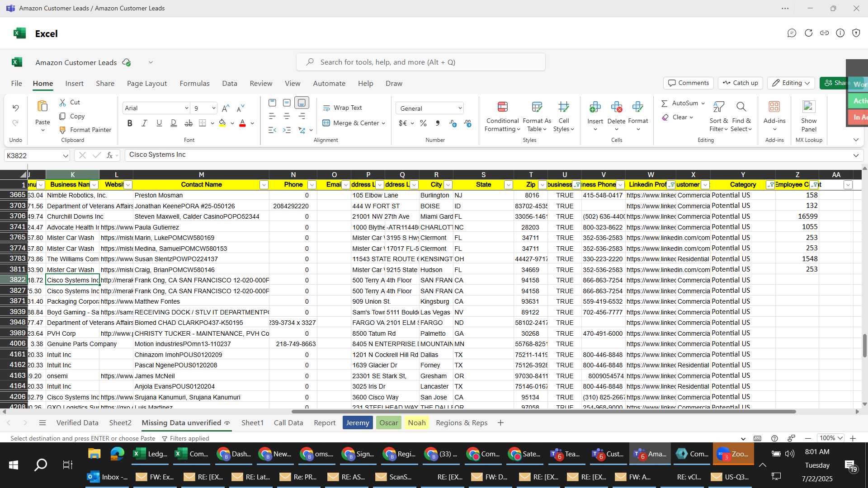Open Format As Table icon
Screen dimensions: 868x488
[537, 107]
